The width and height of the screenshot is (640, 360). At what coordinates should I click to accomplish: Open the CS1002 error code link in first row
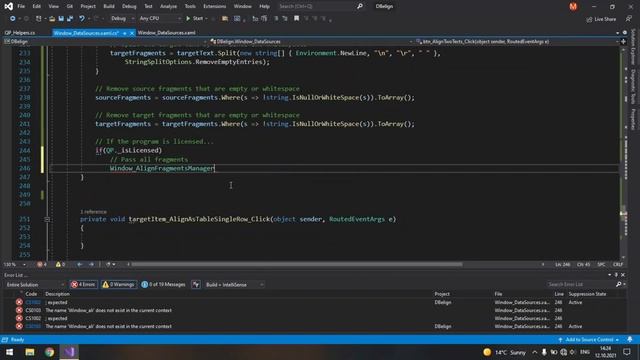click(33, 302)
